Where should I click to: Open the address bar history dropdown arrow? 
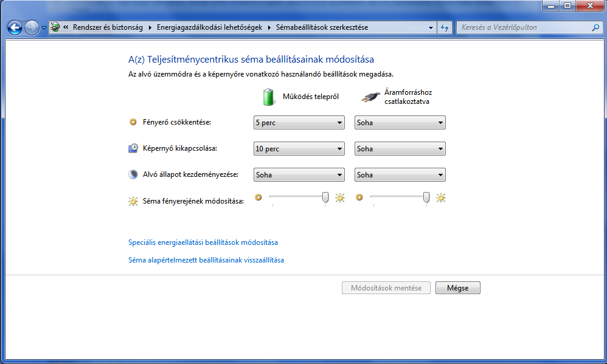tap(431, 27)
